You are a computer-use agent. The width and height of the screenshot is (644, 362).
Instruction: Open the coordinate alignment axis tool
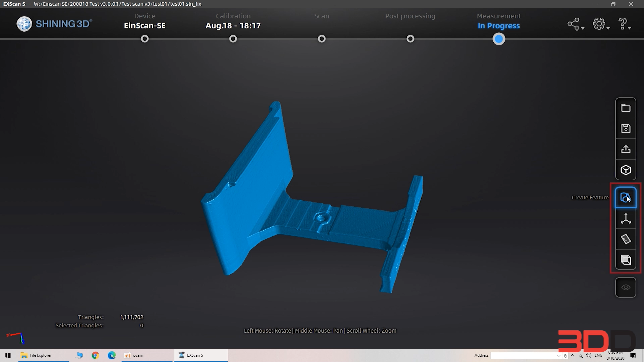coord(626,219)
